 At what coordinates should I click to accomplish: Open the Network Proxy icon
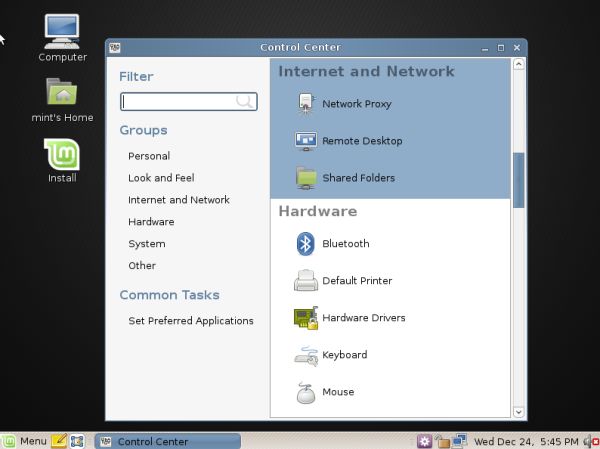(305, 104)
